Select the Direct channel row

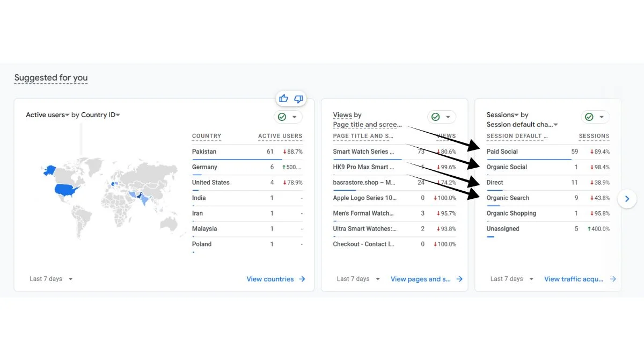tap(548, 183)
